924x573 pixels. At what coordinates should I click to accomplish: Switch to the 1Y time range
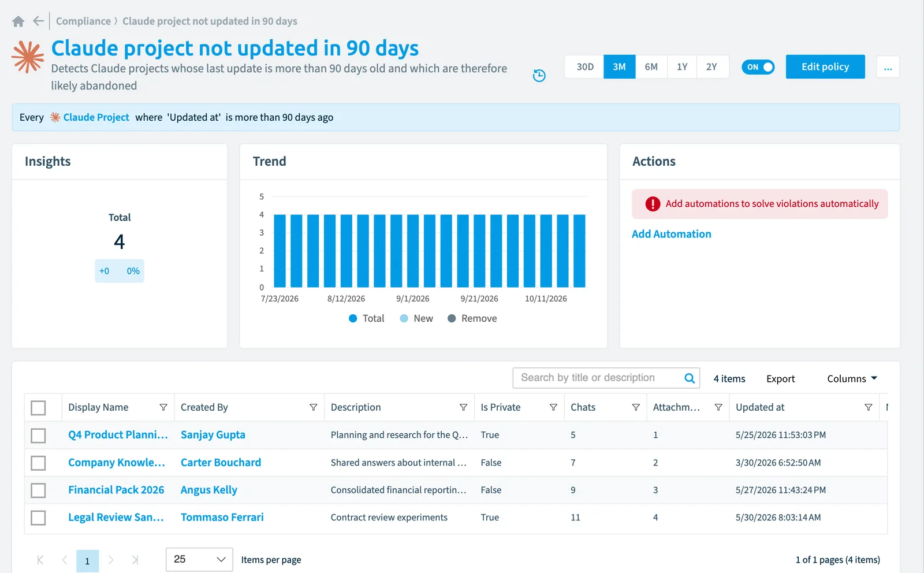point(682,67)
